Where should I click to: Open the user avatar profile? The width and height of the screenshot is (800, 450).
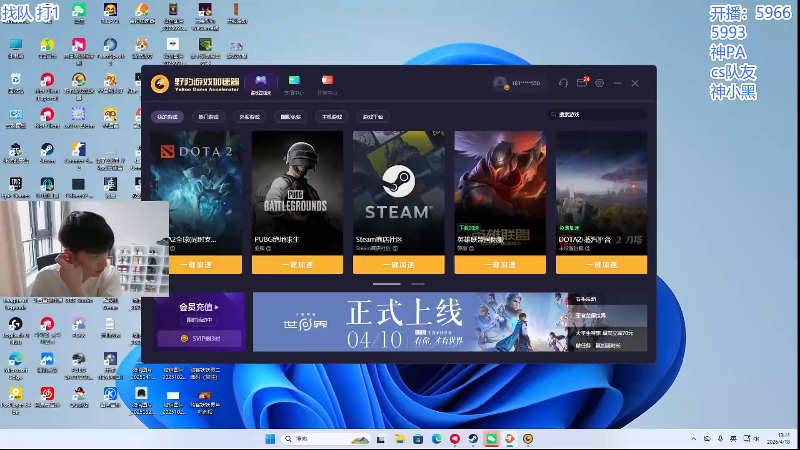[501, 83]
